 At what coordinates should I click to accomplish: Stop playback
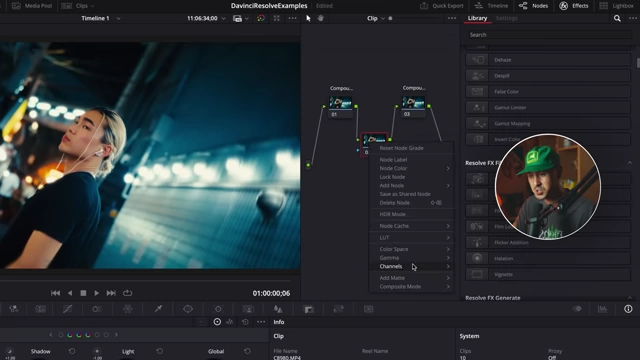tap(83, 293)
